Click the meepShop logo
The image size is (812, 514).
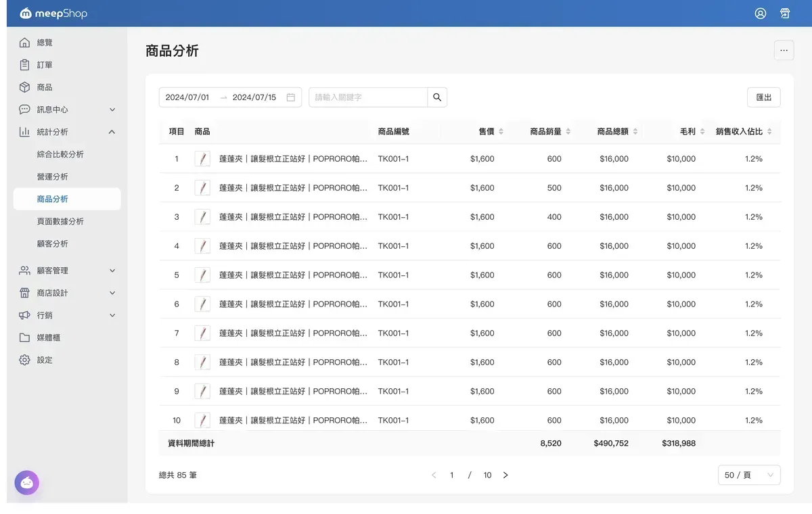[x=53, y=14]
